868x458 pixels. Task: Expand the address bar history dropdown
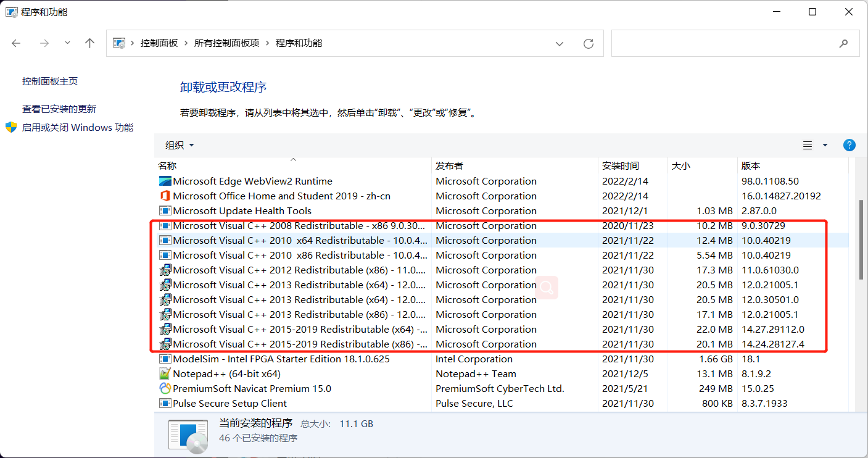point(560,44)
